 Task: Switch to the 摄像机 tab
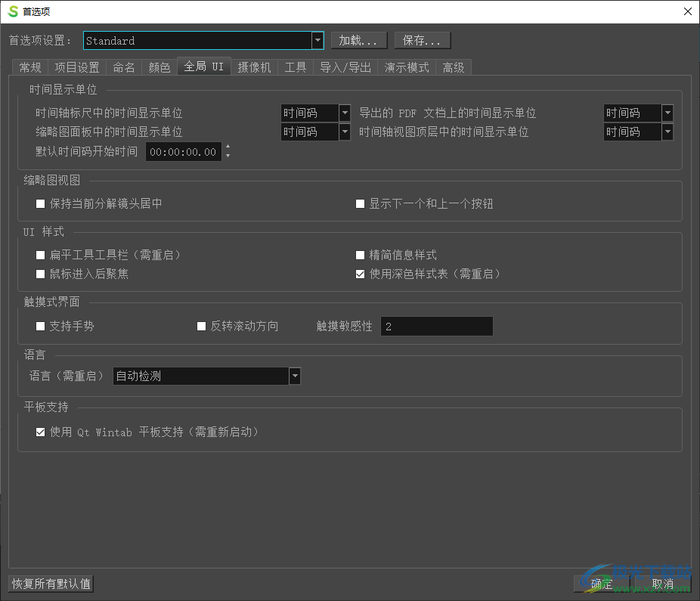click(x=254, y=67)
